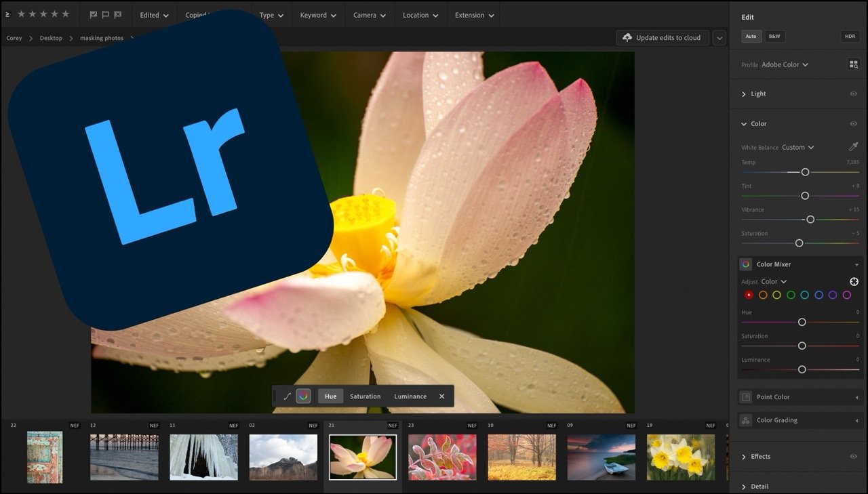Switch to Luminance in floating toolbar
Viewport: 868px width, 494px height.
[410, 396]
